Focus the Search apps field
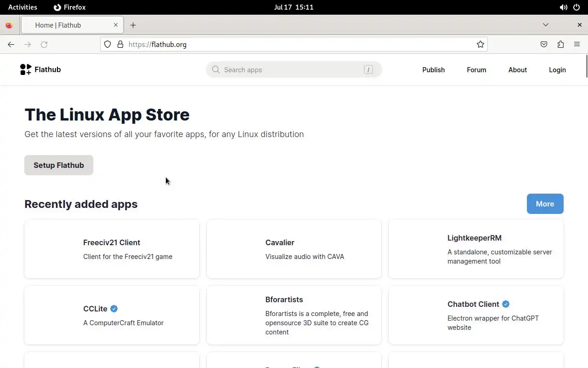This screenshot has width=588, height=368. [x=294, y=69]
